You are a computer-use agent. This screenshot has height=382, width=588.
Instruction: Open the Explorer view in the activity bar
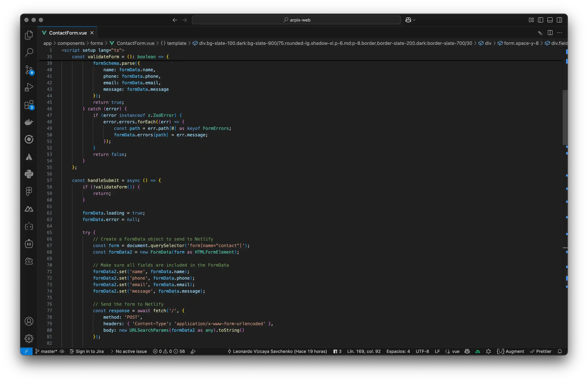tap(29, 35)
